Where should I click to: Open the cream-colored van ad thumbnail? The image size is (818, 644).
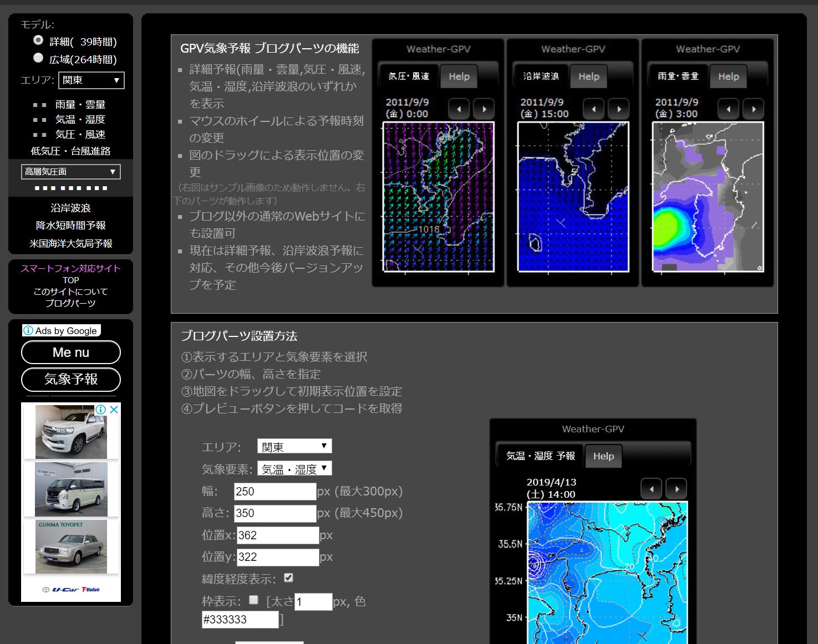pyautogui.click(x=71, y=489)
